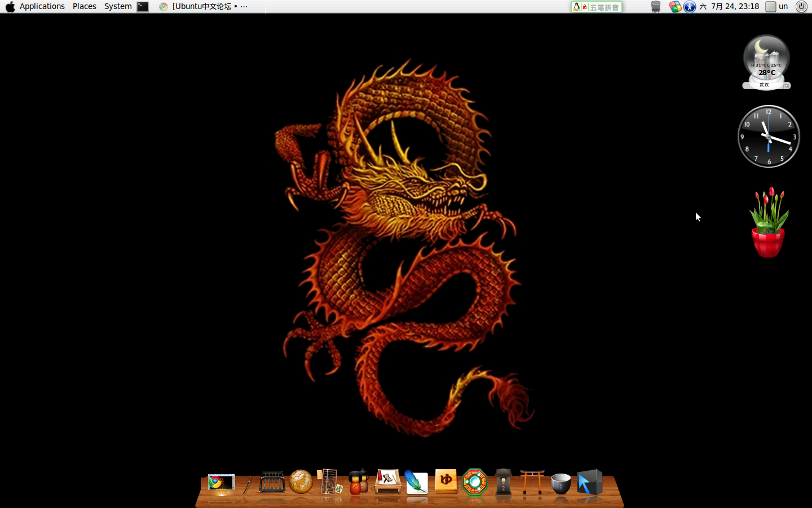This screenshot has width=812, height=508.
Task: Launch the blue feather dock icon
Action: 416,483
